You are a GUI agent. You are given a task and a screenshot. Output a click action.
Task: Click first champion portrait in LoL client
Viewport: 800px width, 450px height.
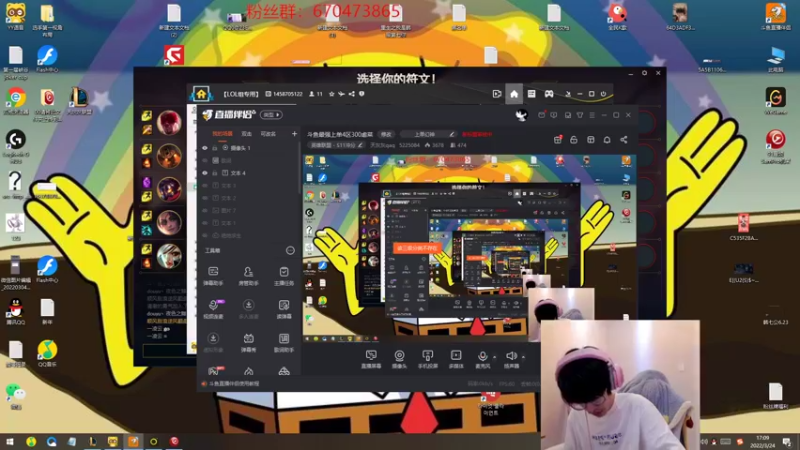pyautogui.click(x=169, y=122)
